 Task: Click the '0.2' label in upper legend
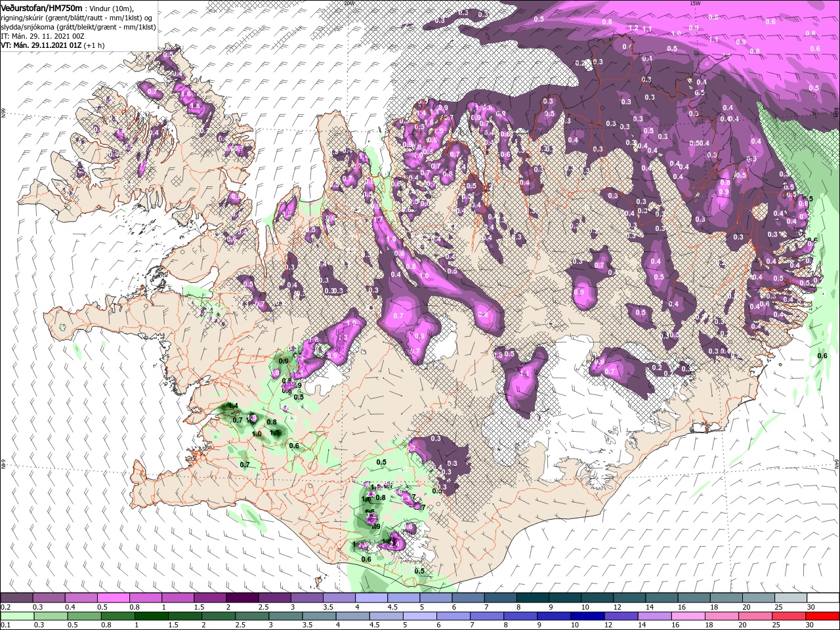click(x=6, y=607)
